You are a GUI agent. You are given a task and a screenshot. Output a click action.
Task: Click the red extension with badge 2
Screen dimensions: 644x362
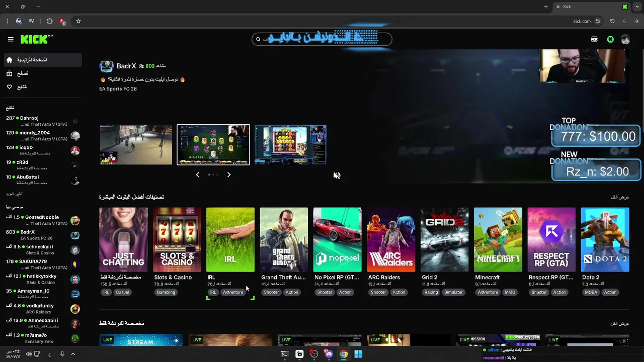[62, 21]
